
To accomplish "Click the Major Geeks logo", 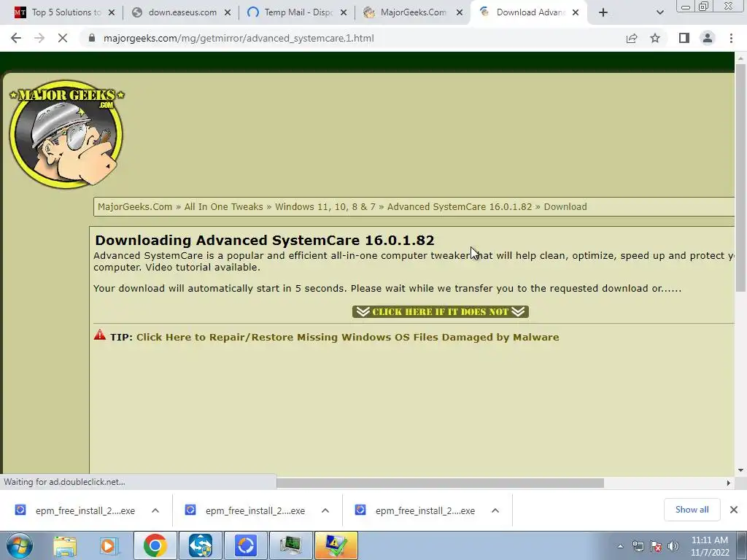I will [x=66, y=134].
